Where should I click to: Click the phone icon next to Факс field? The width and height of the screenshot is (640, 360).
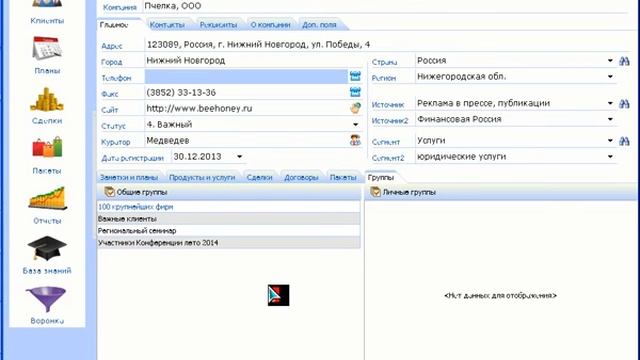(x=356, y=92)
